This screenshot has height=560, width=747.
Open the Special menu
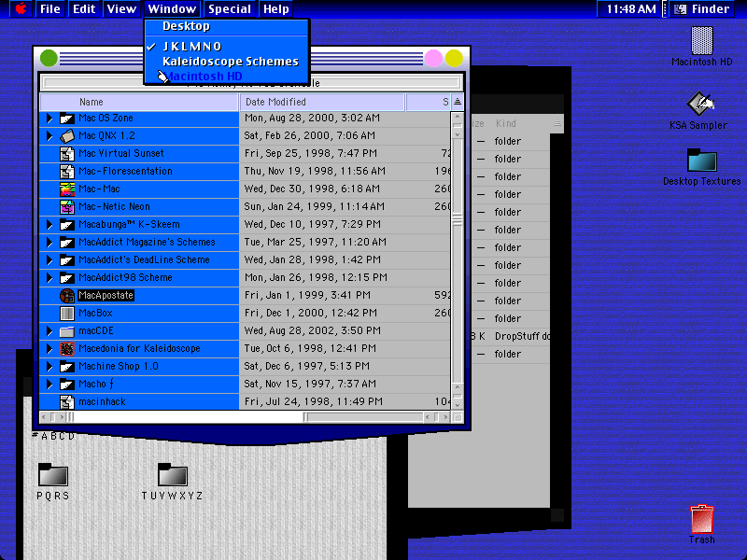229,8
